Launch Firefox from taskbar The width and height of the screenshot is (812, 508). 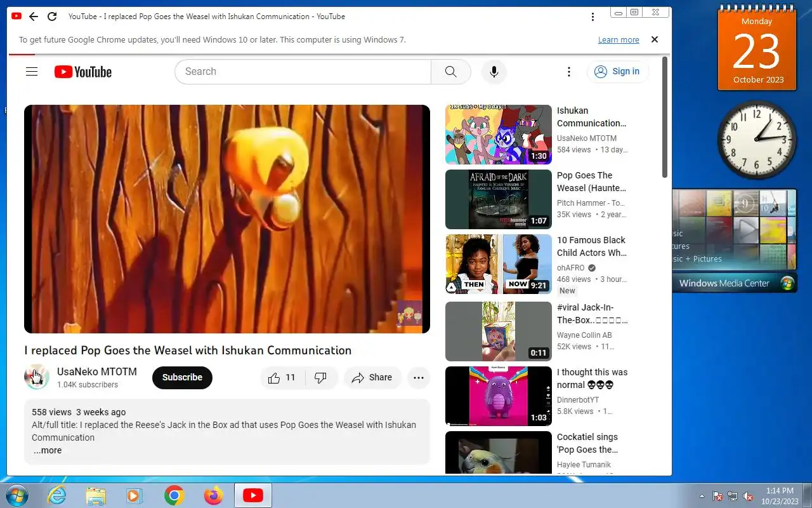click(213, 495)
